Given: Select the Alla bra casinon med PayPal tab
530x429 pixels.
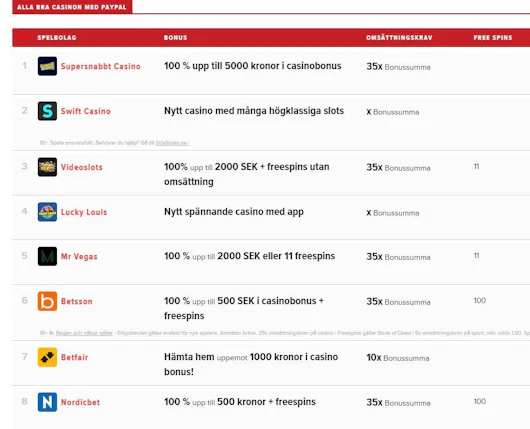Looking at the screenshot, I should click(72, 7).
